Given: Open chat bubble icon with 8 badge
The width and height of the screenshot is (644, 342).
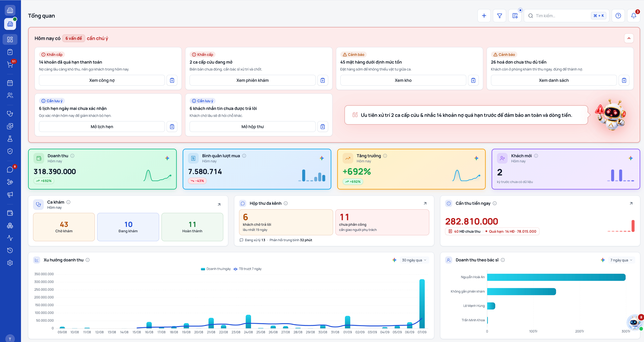Looking at the screenshot, I should point(10,170).
